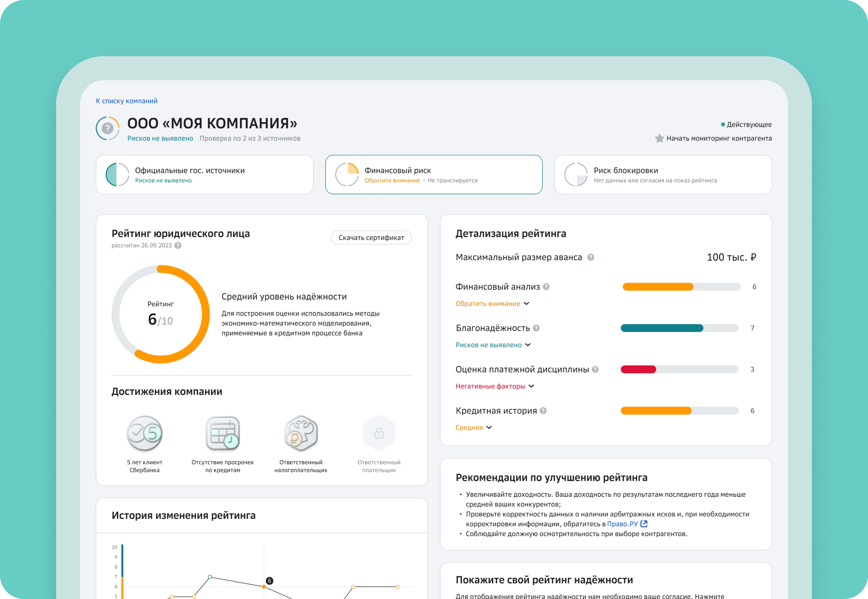Click the rightmost orange point on history chart

[398, 587]
